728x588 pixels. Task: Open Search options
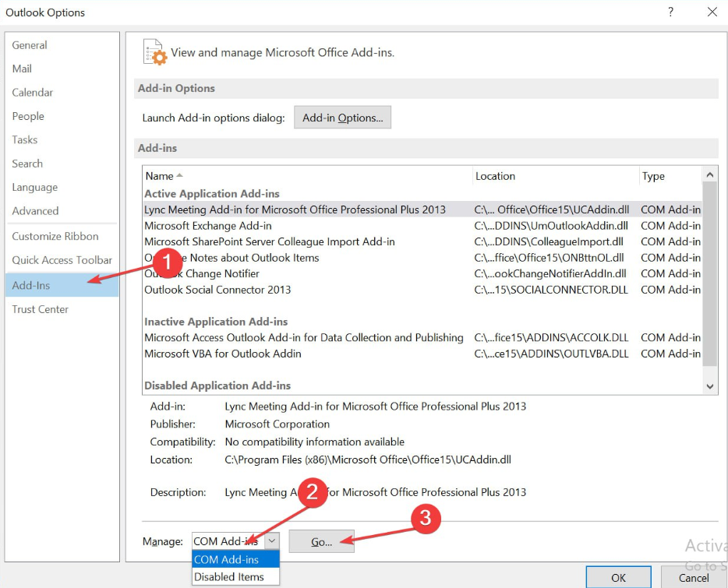click(27, 164)
